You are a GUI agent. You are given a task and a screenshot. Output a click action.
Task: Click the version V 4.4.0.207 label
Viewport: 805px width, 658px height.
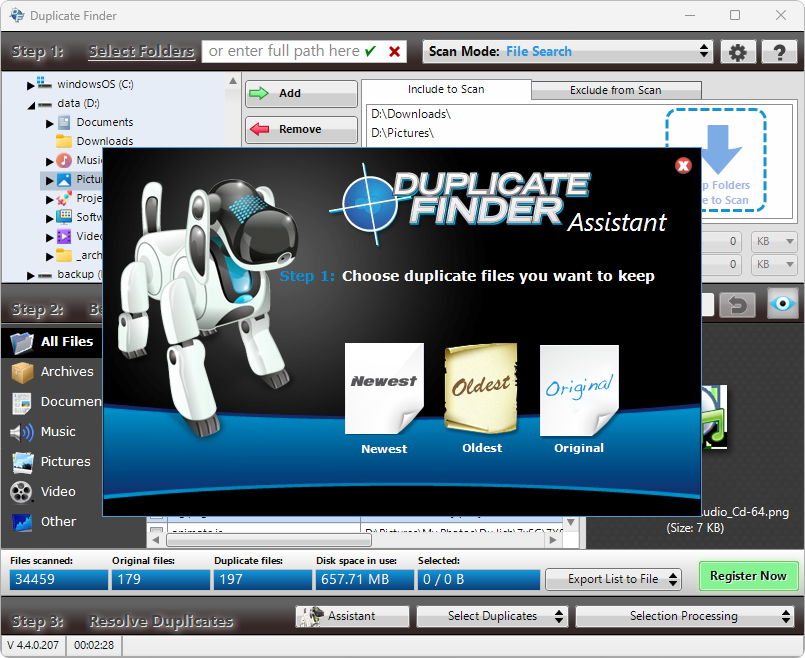pos(33,645)
